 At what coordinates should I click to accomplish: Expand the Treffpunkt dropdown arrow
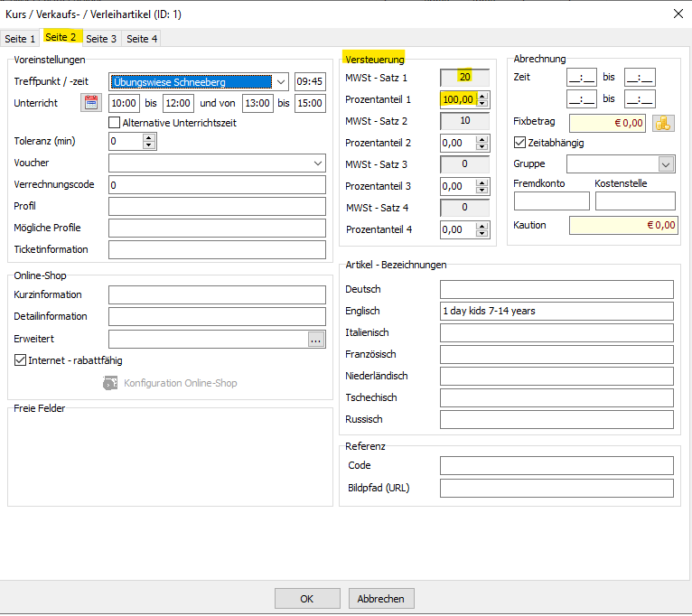pos(281,82)
